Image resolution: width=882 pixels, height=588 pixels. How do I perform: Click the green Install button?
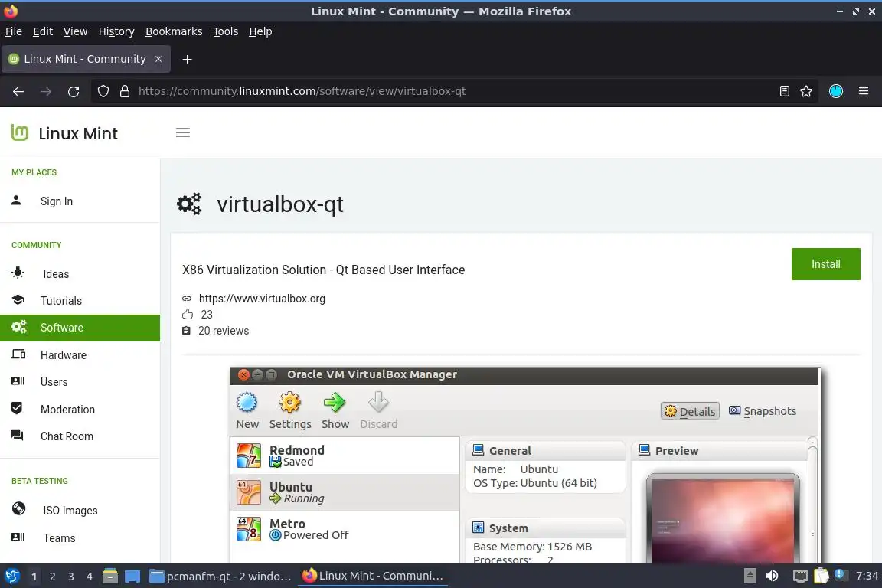826,264
